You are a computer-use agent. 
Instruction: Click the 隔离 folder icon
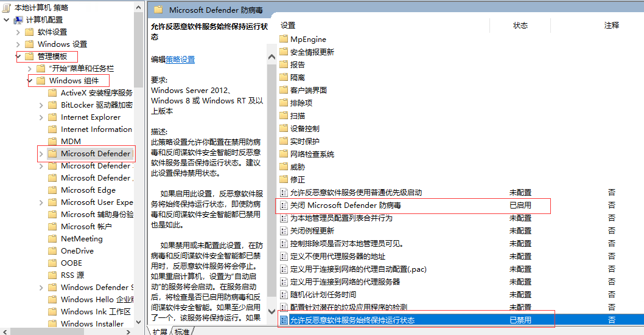click(284, 77)
